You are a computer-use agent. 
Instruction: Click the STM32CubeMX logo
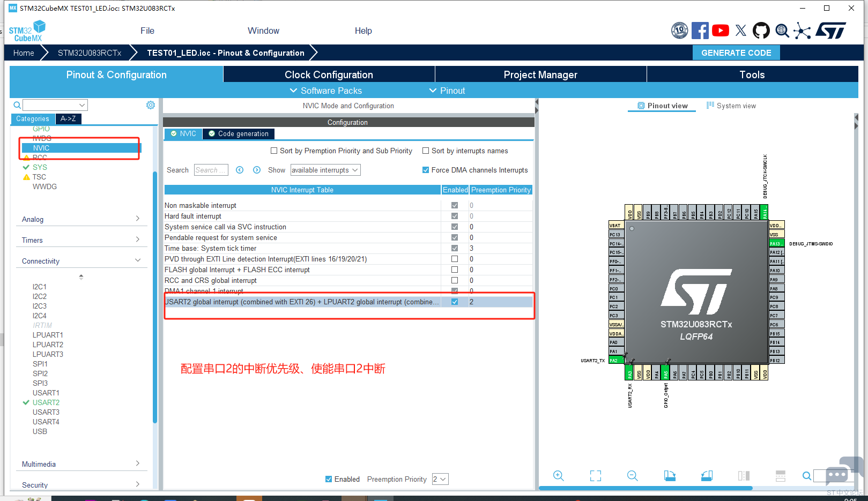[27, 31]
